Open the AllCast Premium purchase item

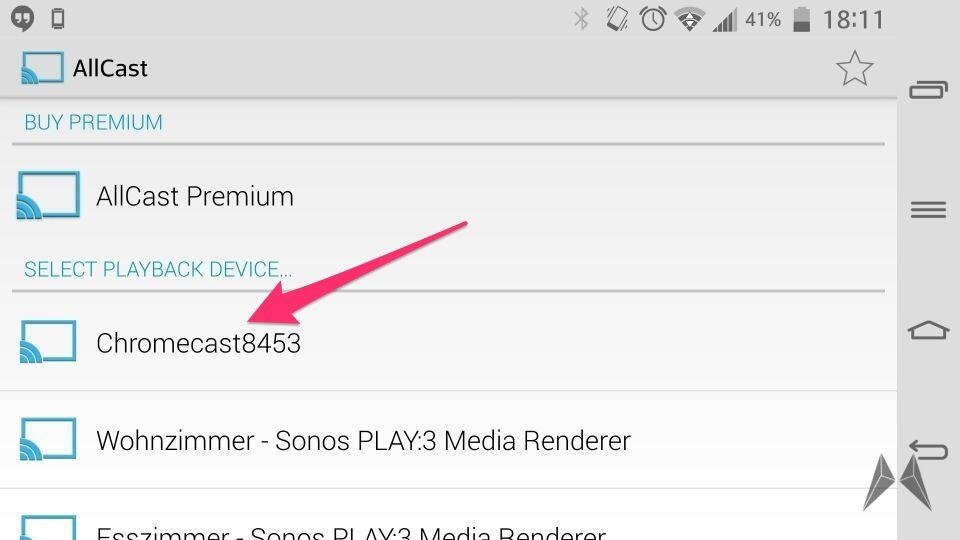coord(448,196)
